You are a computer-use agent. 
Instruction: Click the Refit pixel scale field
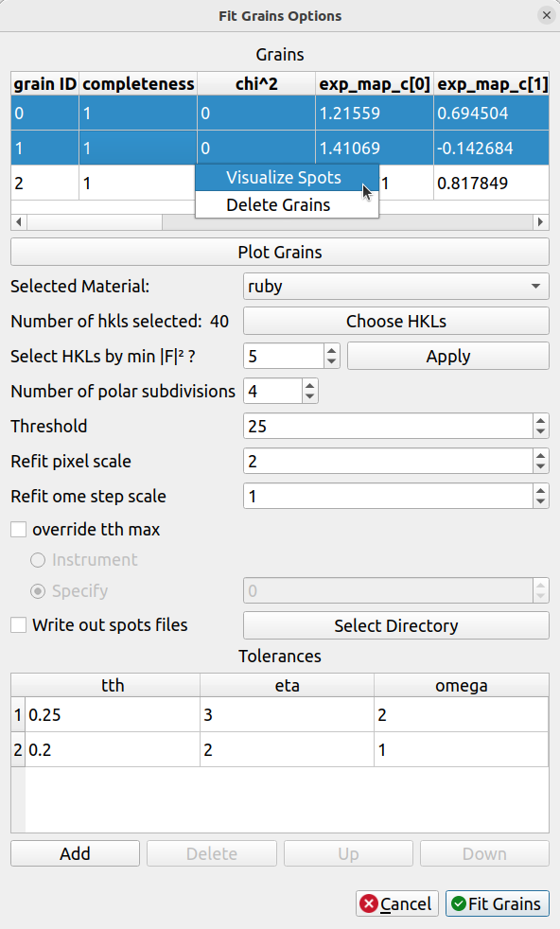tap(388, 461)
